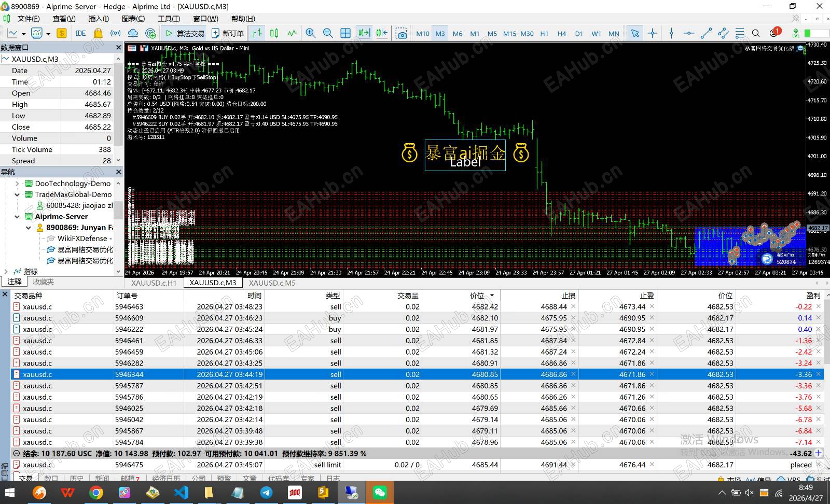The width and height of the screenshot is (830, 504).
Task: Collapse the Aiprime-Server tree node
Action: [17, 216]
